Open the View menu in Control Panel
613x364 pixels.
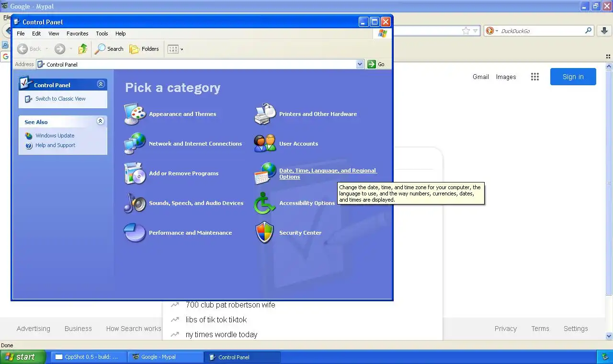(x=54, y=34)
